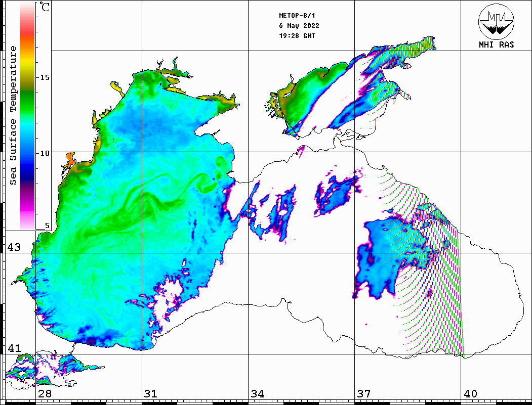
Task: Click the 'METOP-B/1' satellite label
Action: pyautogui.click(x=297, y=16)
